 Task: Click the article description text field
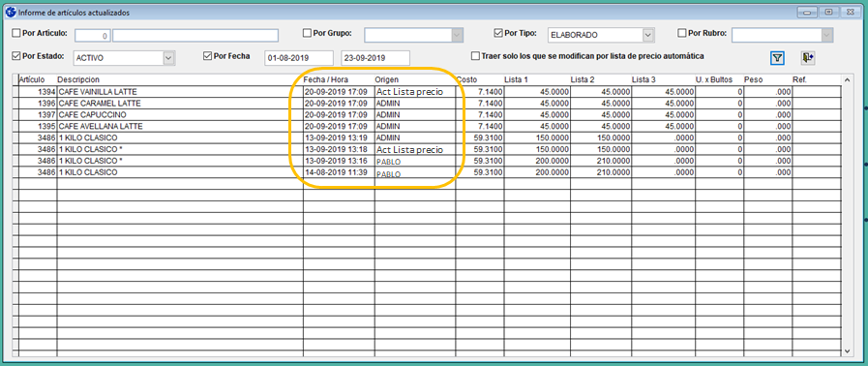(195, 36)
